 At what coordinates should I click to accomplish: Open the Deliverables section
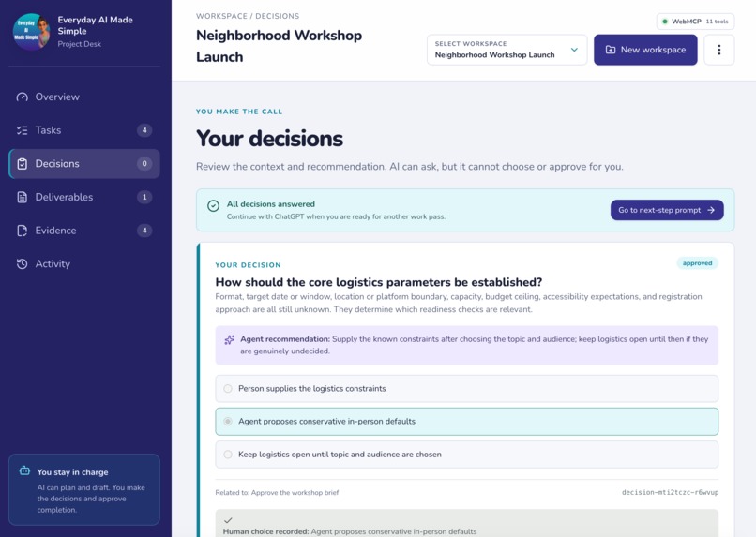[84, 197]
